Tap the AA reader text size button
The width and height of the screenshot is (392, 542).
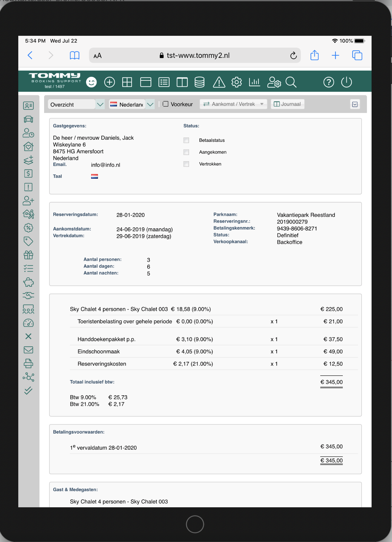click(97, 56)
